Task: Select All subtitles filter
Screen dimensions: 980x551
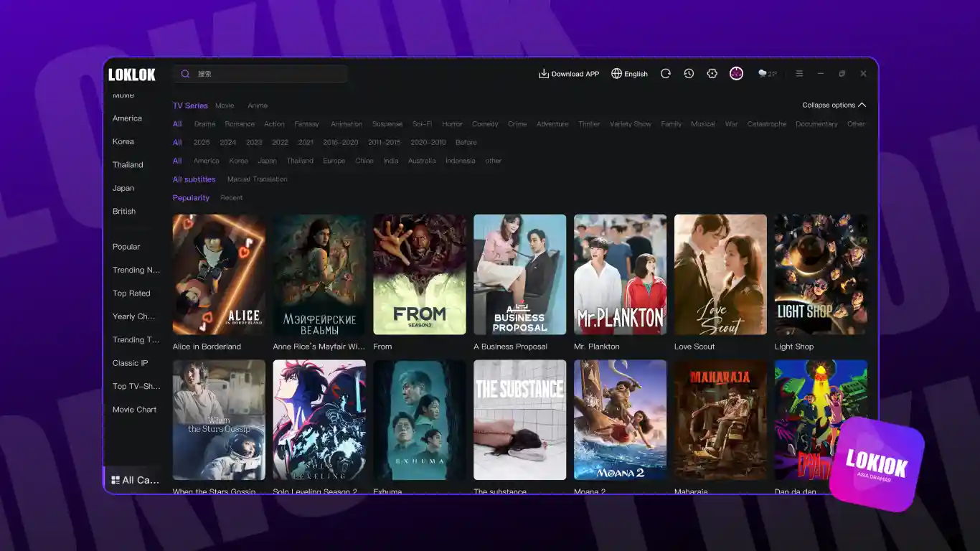Action: (194, 179)
